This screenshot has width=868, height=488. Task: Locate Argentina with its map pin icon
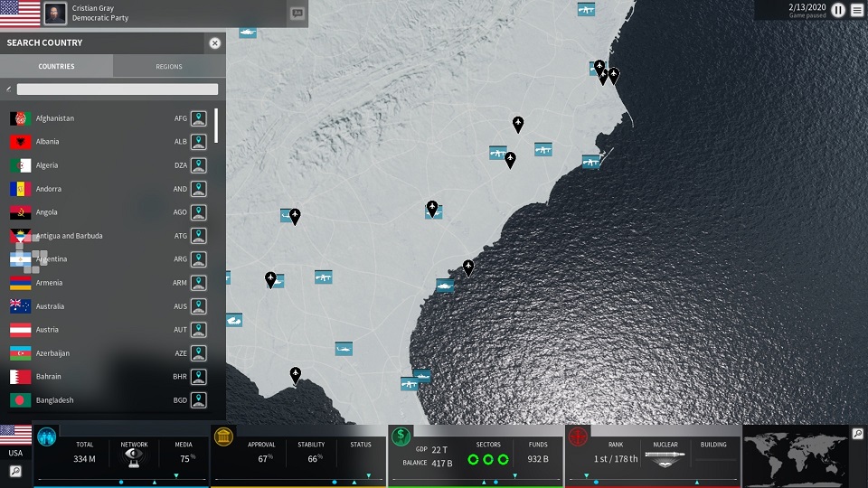(199, 259)
